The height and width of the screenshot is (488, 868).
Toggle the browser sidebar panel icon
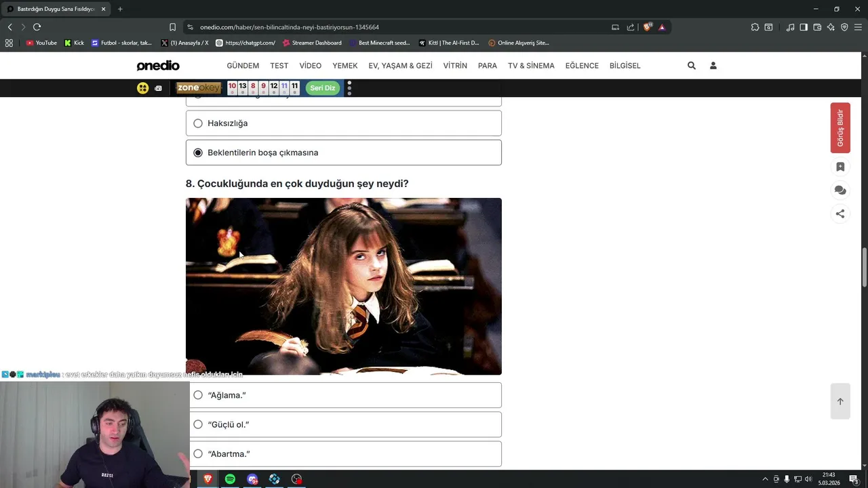click(804, 27)
